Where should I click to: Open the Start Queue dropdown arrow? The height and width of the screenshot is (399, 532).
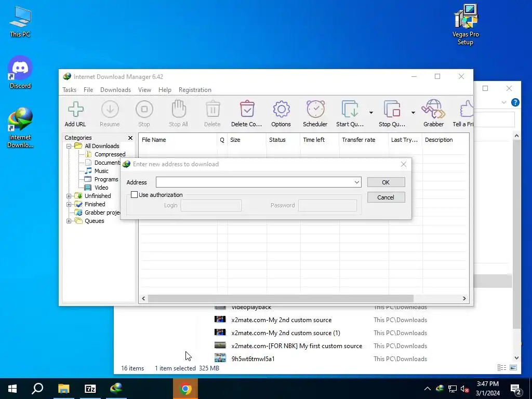371,113
